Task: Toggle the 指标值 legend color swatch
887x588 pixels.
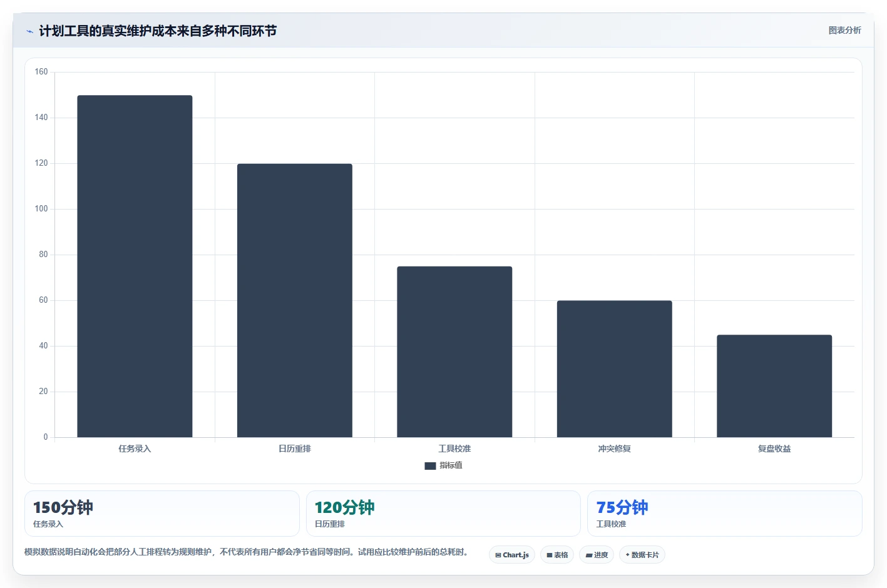Action: coord(430,465)
